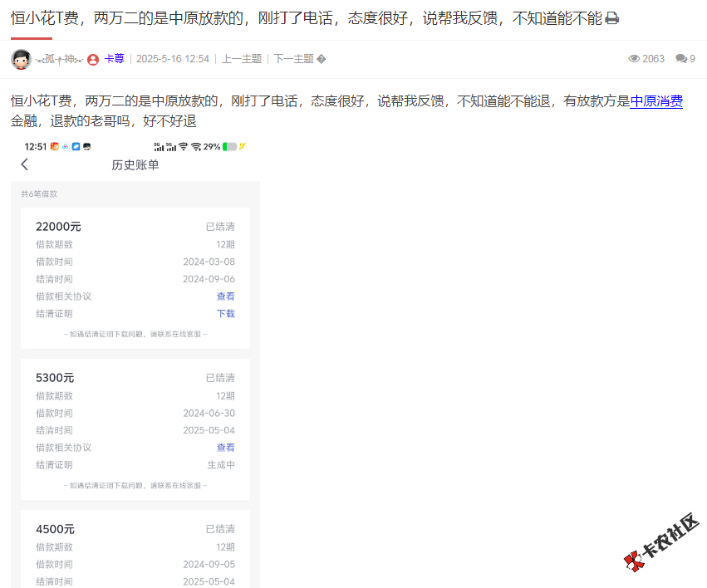Click the comment bubble icon showing 9 replies

point(683,56)
